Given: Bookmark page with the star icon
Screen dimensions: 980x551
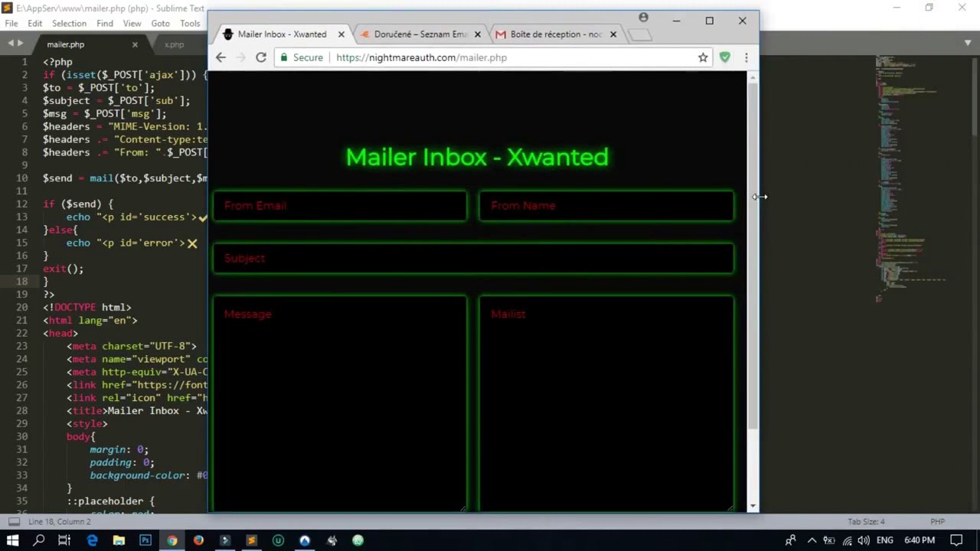Looking at the screenshot, I should (703, 57).
